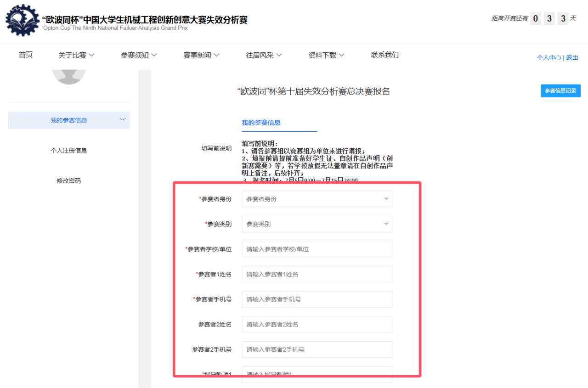Click the 参赛者学校/单位 input field
This screenshot has width=588, height=388.
click(x=317, y=249)
